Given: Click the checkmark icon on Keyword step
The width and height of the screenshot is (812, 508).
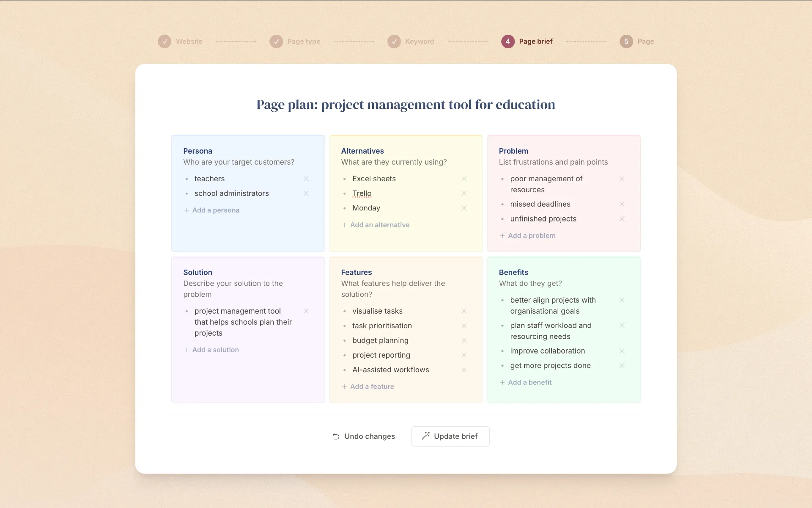Looking at the screenshot, I should [393, 41].
